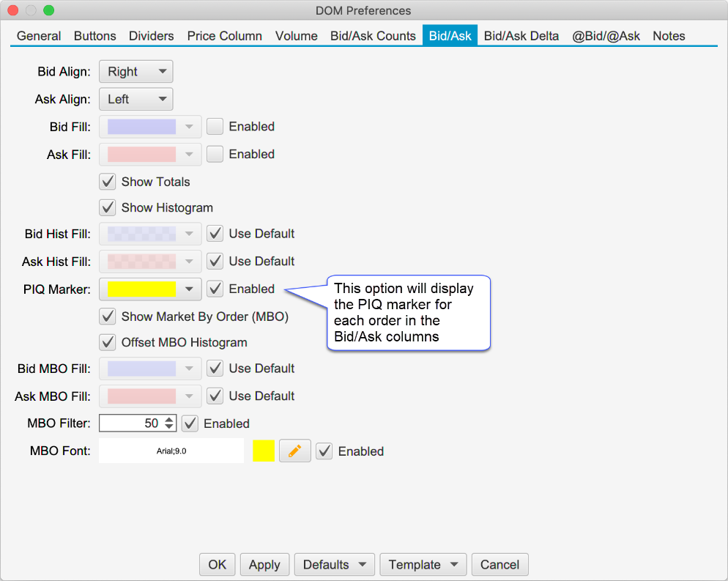Click the MBO Font pencil edit icon
This screenshot has width=728, height=581.
(x=295, y=451)
